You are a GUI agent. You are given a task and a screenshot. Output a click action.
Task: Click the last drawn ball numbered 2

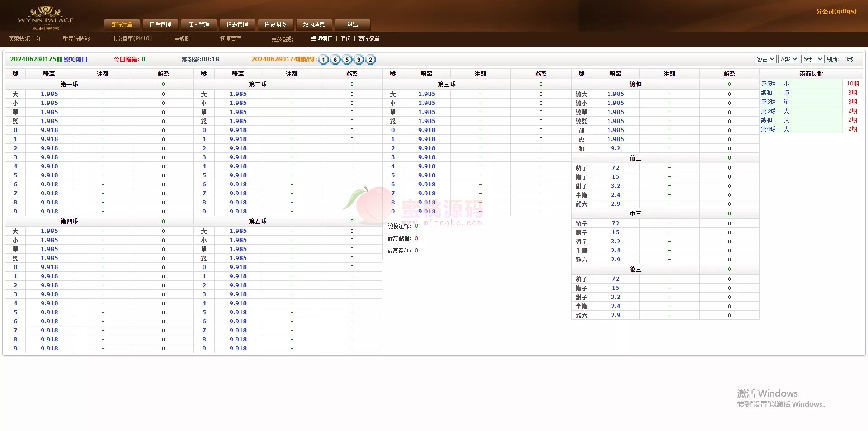click(371, 60)
